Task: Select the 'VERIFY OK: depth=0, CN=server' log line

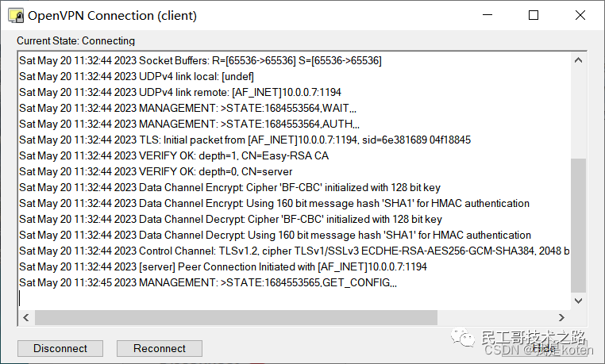Action: [x=156, y=171]
